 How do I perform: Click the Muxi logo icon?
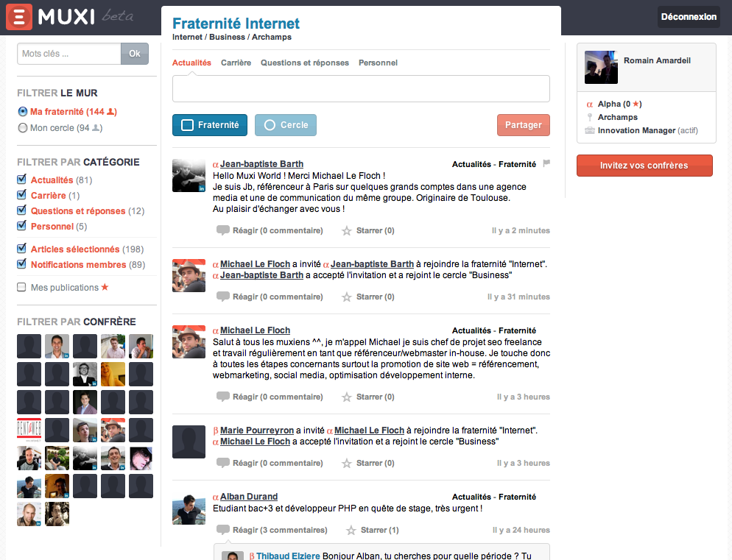click(x=19, y=17)
